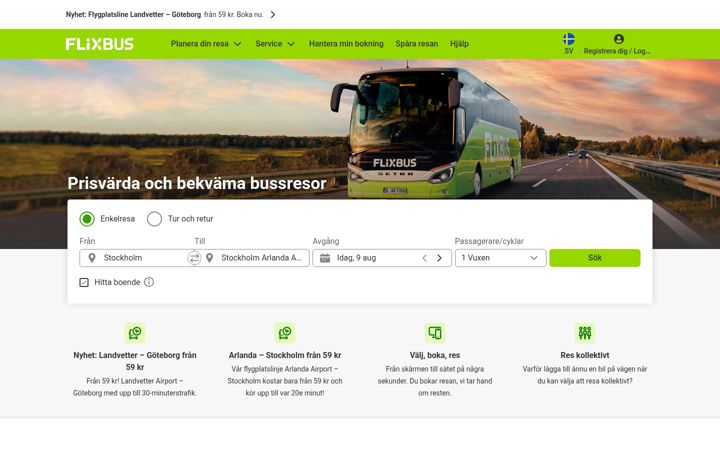Click arrow next to top news banner
This screenshot has height=450, width=720.
pyautogui.click(x=273, y=15)
